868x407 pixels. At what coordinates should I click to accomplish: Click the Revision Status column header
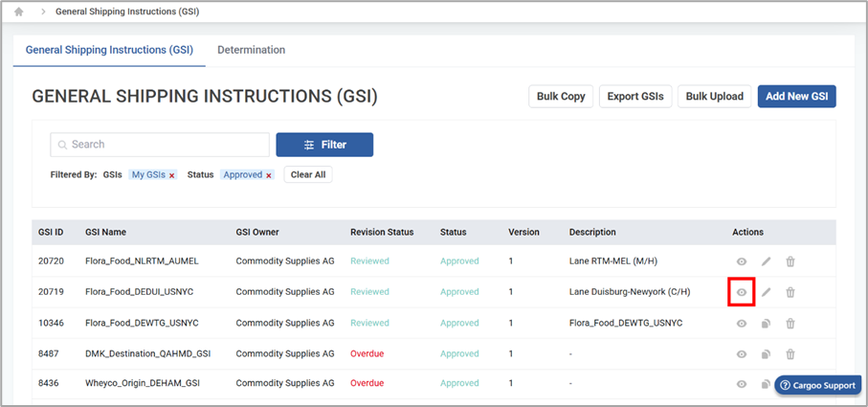(382, 232)
